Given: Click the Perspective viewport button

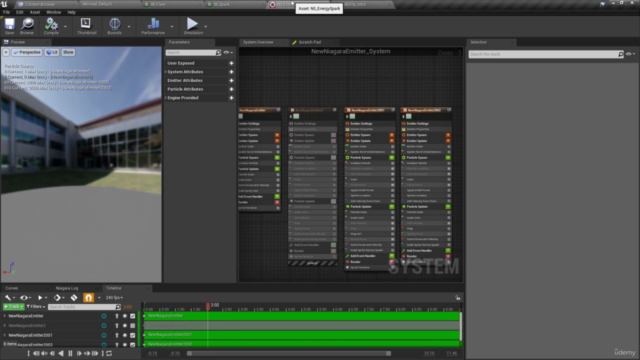Looking at the screenshot, I should tap(27, 52).
